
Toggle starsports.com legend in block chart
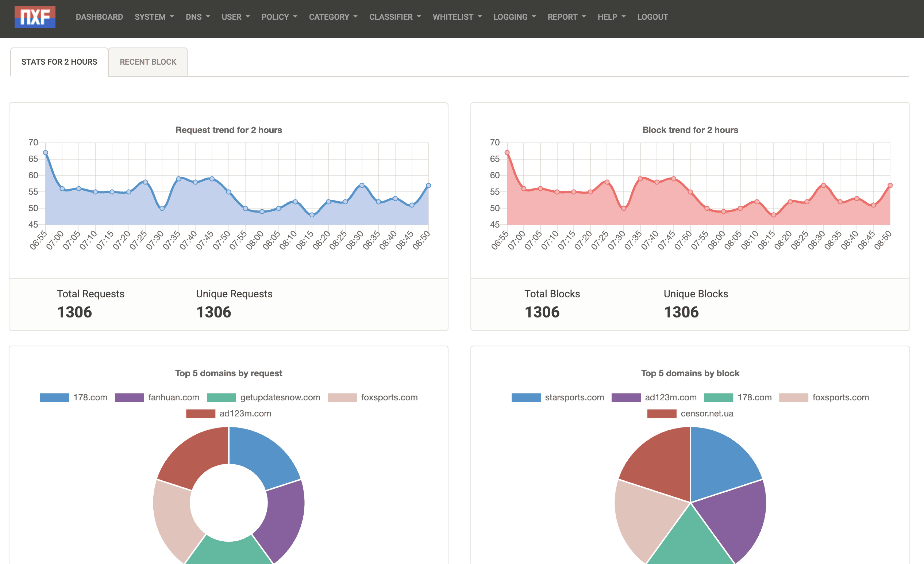tap(526, 397)
